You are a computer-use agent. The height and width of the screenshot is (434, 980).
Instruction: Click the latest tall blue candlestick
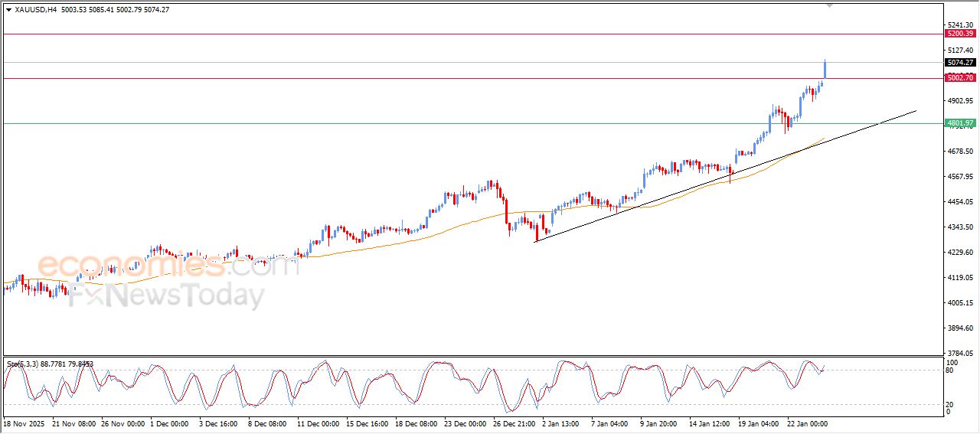(x=825, y=69)
